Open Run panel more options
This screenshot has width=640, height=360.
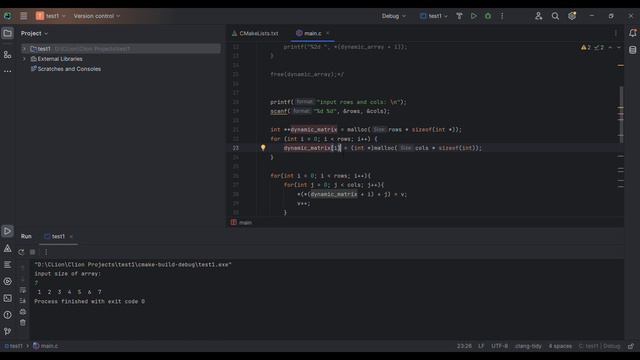point(46,252)
